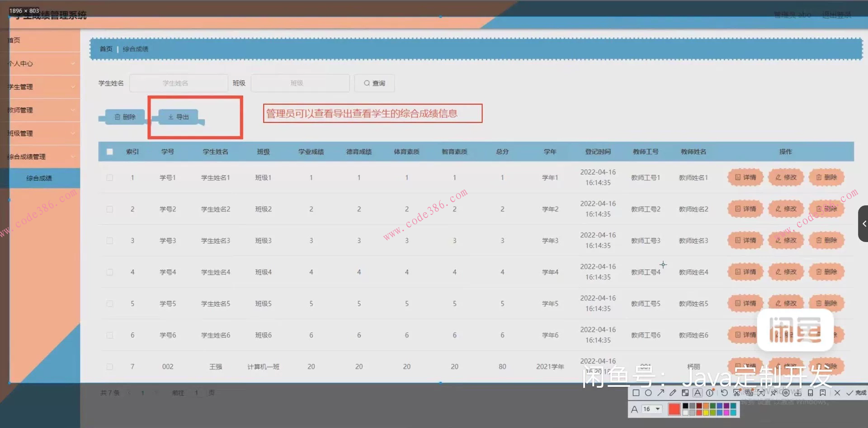The image size is (868, 428).
Task: Open 详情 for row 学号2
Action: pyautogui.click(x=745, y=209)
